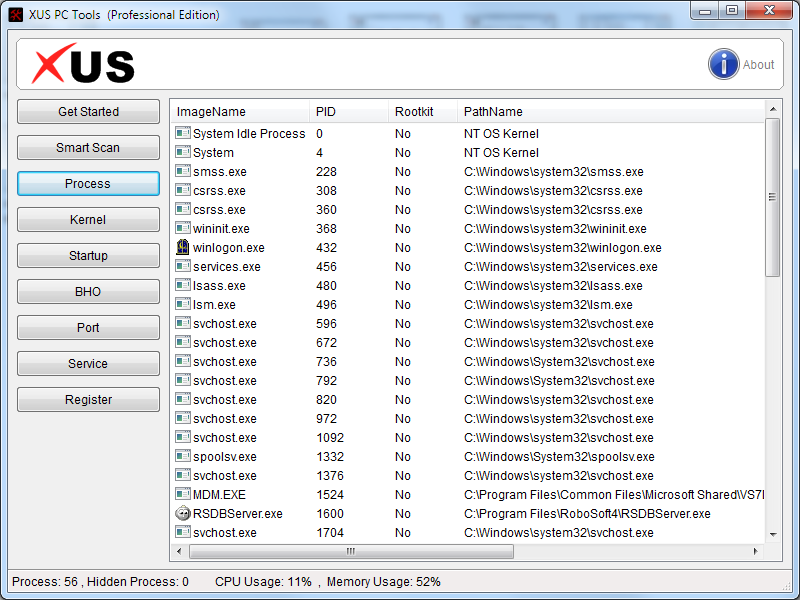Viewport: 800px width, 600px height.
Task: Click the XUS title bar app icon
Action: (16, 15)
